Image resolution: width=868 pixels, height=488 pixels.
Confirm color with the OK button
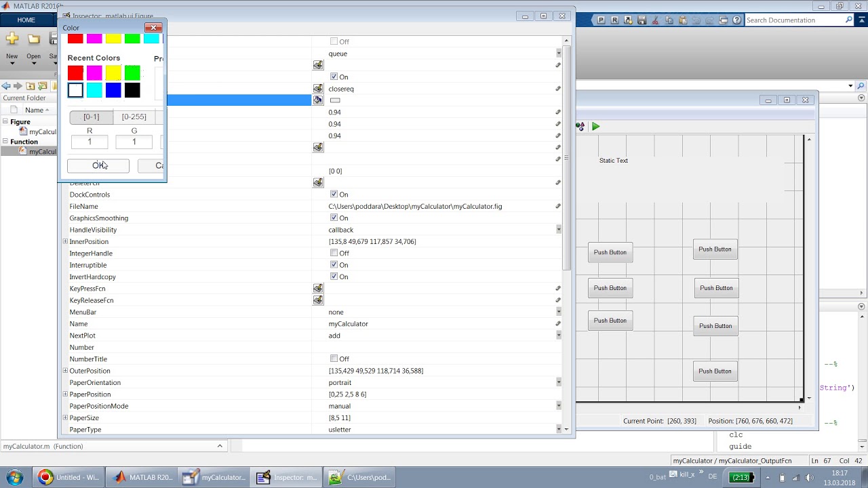point(98,165)
